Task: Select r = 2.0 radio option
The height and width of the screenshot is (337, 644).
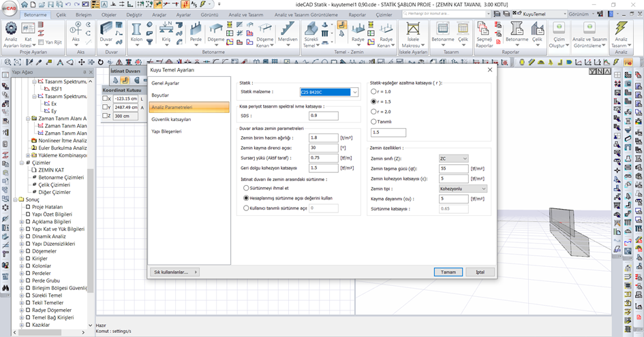Action: coord(373,112)
